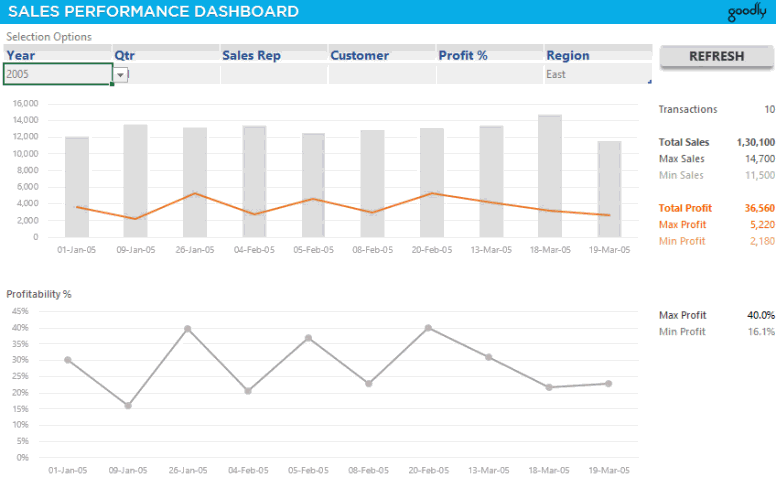Click the 26-Jan-05 profitability data point
Screen dimensions: 776x480
pos(187,329)
